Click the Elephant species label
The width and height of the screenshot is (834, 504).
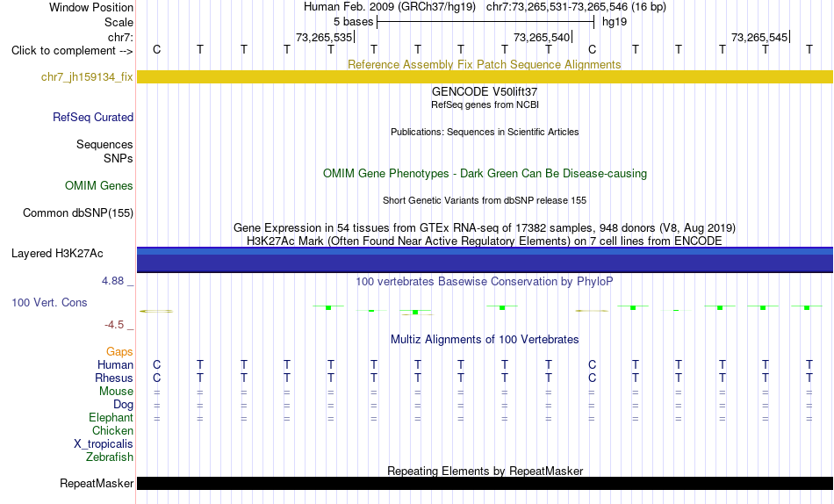pyautogui.click(x=111, y=418)
